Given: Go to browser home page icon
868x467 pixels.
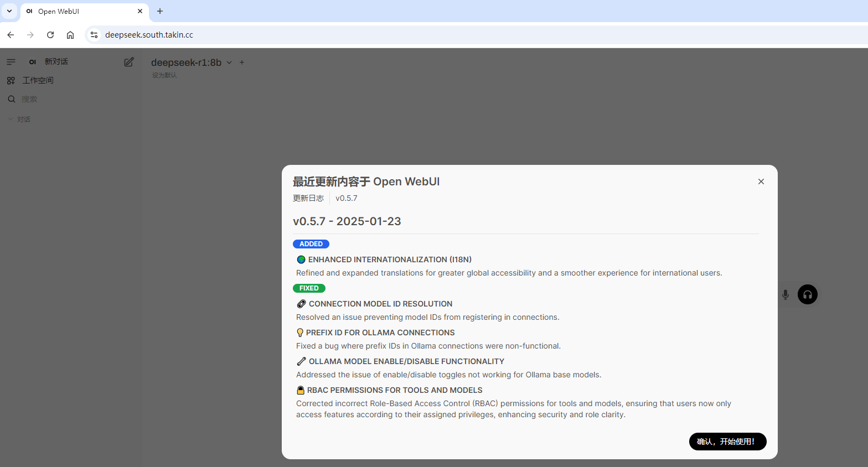Looking at the screenshot, I should [70, 35].
